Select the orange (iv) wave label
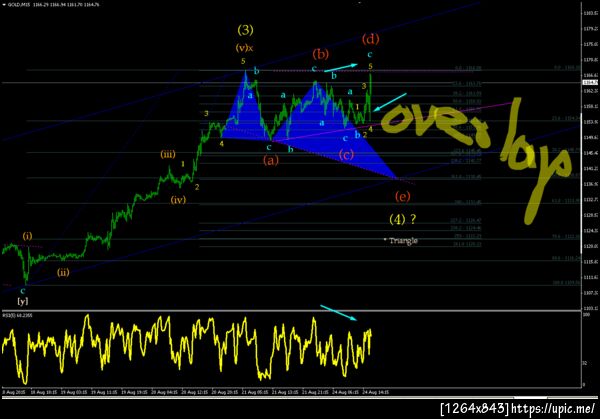 tap(178, 199)
